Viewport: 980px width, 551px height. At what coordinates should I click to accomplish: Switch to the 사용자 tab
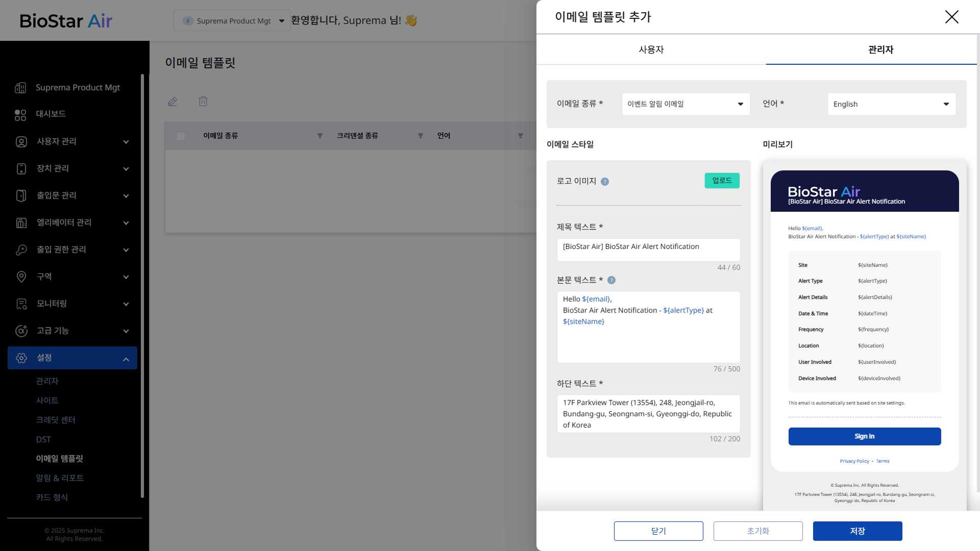point(651,49)
